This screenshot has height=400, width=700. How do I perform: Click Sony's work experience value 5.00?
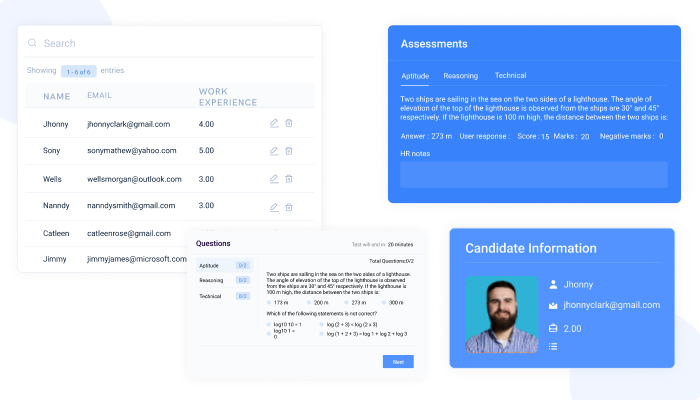click(206, 150)
